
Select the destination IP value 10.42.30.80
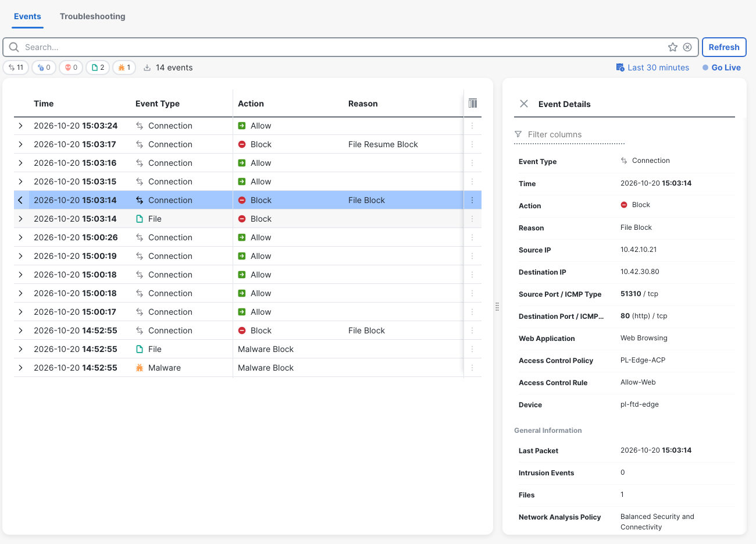point(640,272)
